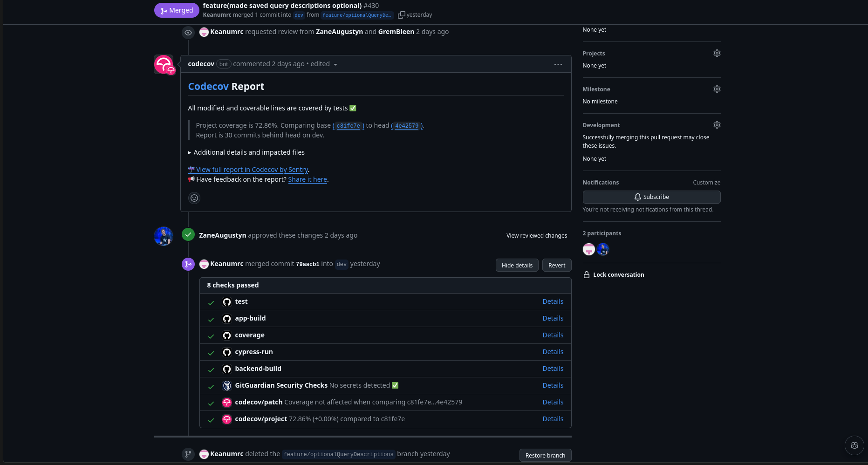The height and width of the screenshot is (465, 868).
Task: Click feature/optionalQueryDe… branch label in header
Action: [x=357, y=15]
